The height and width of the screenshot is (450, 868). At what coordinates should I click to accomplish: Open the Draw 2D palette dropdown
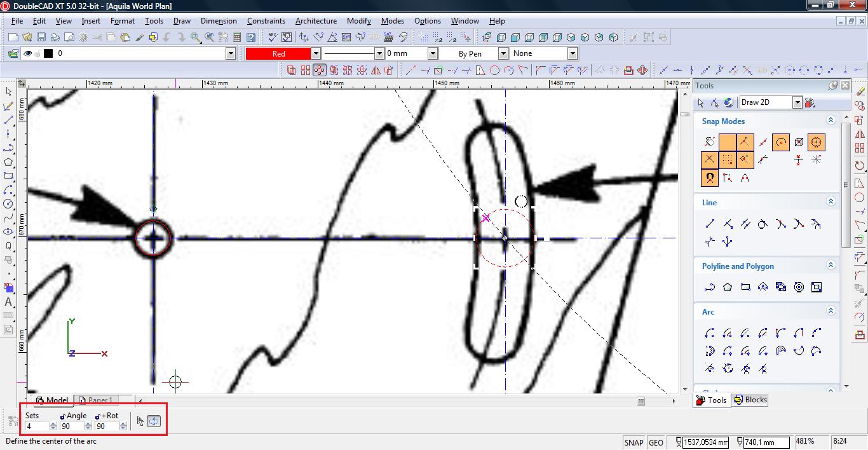(x=797, y=102)
